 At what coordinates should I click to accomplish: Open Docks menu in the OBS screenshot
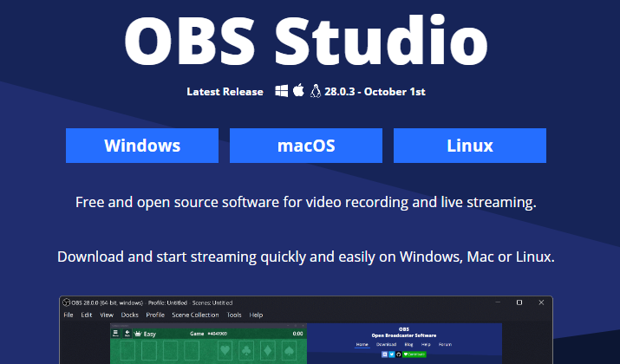[x=130, y=315]
